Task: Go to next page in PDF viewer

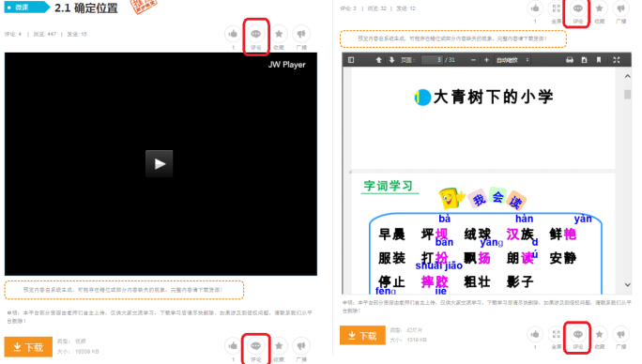Action: [x=391, y=60]
